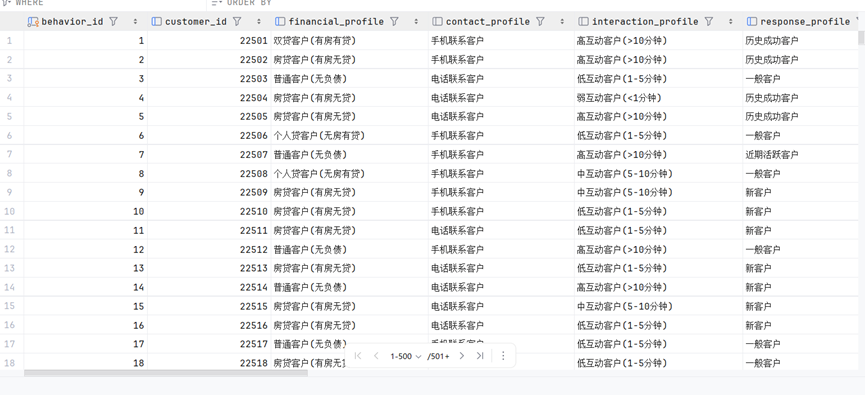Click contact_profile cell 电话联系客户 in row 4
Viewport: 865px width, 395px height.
501,98
